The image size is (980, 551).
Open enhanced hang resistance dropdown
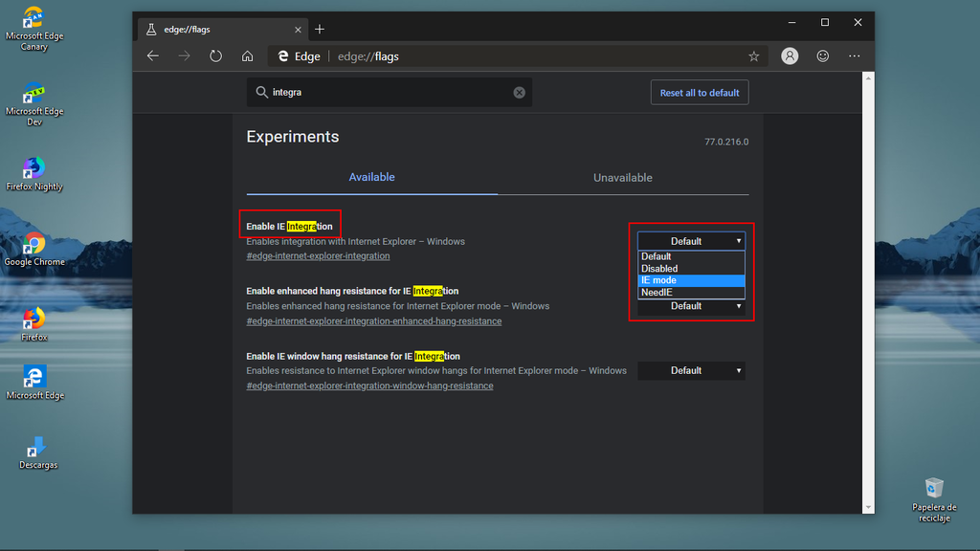click(x=691, y=306)
